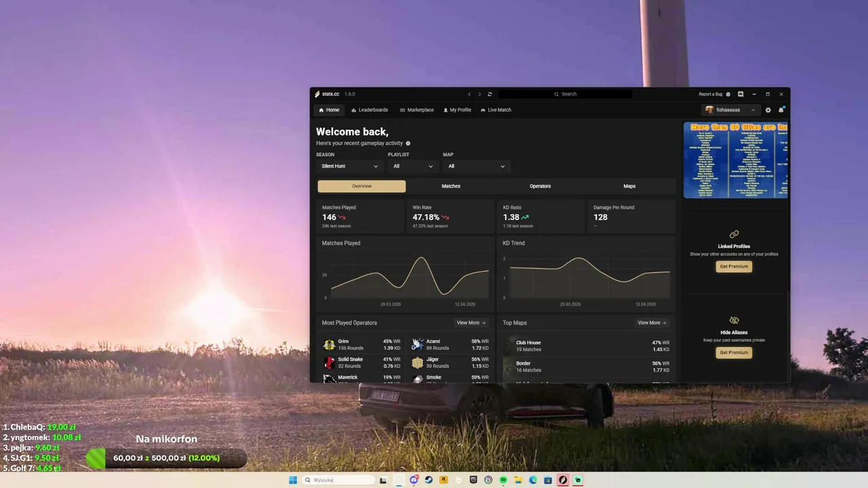Open the Map dropdown
Screen dimensions: 868x488
(x=477, y=166)
